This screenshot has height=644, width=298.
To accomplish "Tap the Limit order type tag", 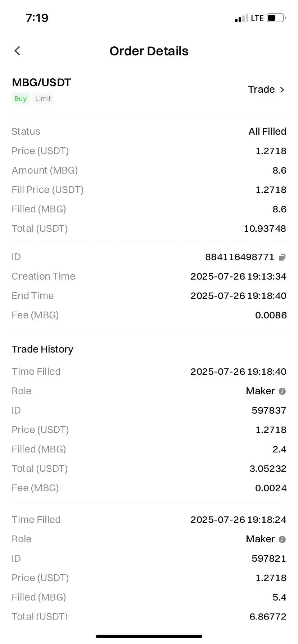I will point(43,98).
